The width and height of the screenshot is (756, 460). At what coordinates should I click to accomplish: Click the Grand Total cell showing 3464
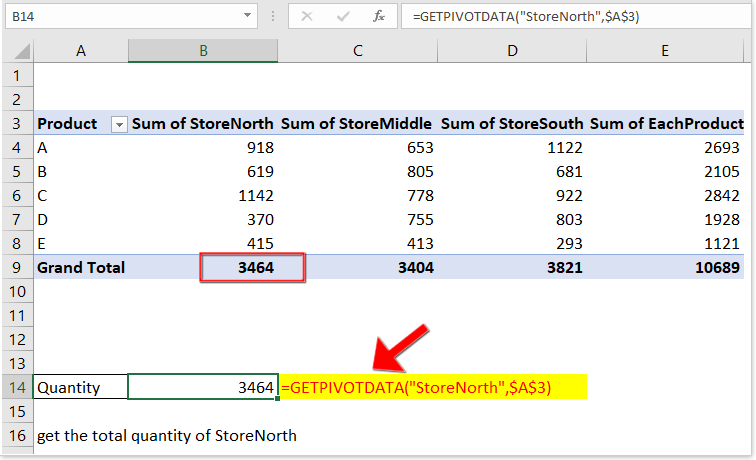(252, 267)
